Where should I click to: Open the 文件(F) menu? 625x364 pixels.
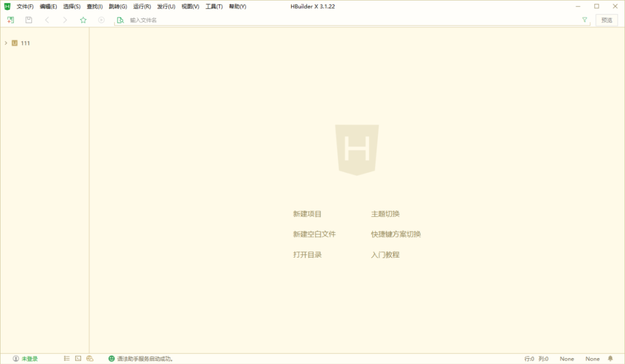click(x=25, y=6)
